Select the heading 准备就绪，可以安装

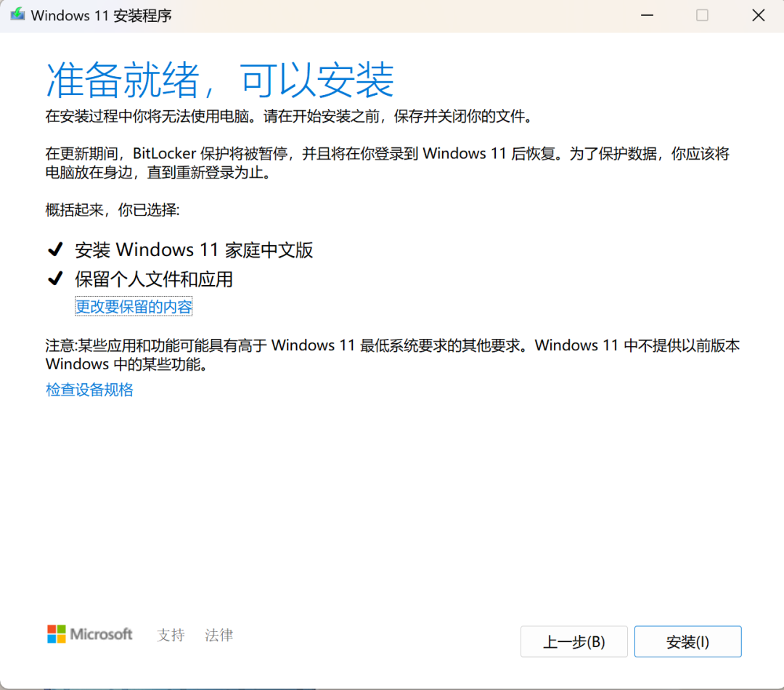[x=220, y=80]
